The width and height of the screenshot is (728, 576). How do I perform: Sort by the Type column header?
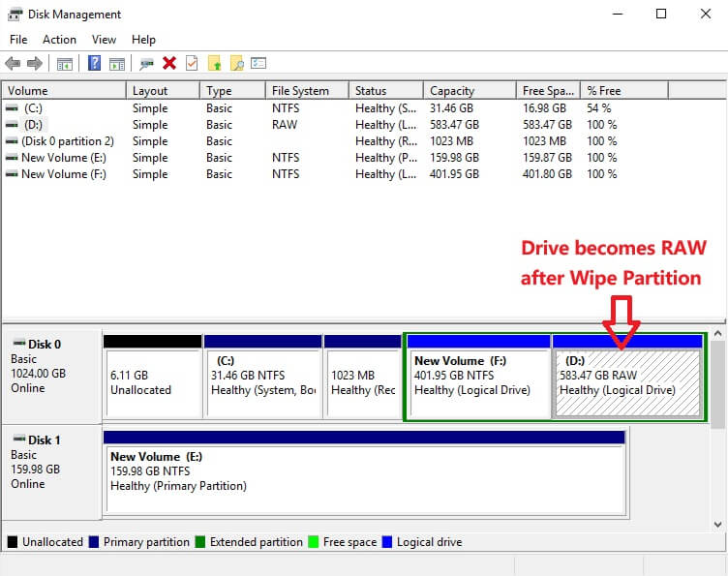(232, 90)
